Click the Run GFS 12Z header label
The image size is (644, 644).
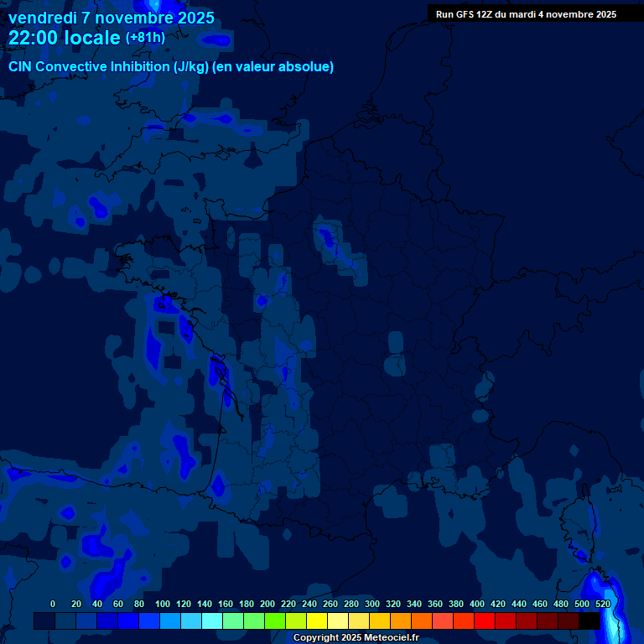click(526, 14)
